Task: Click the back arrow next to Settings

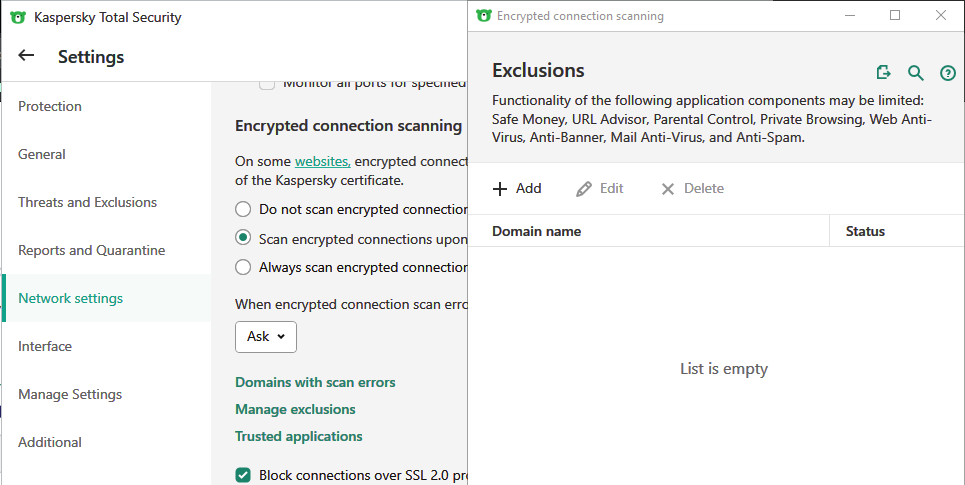Action: [x=26, y=56]
